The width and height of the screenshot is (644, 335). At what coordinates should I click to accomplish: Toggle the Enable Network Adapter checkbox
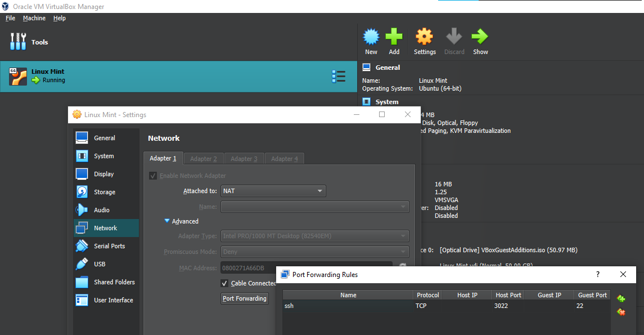(153, 176)
